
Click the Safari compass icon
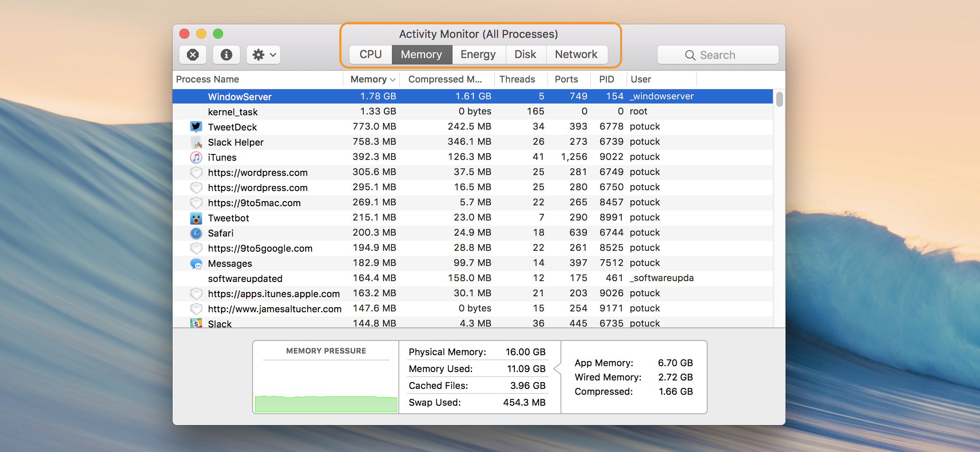pyautogui.click(x=196, y=233)
